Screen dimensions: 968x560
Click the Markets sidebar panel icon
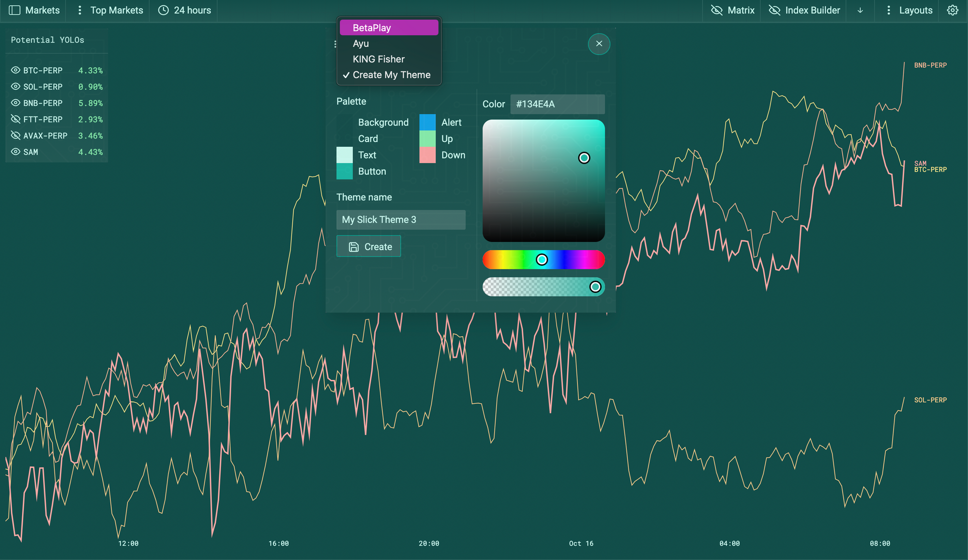[x=15, y=10]
